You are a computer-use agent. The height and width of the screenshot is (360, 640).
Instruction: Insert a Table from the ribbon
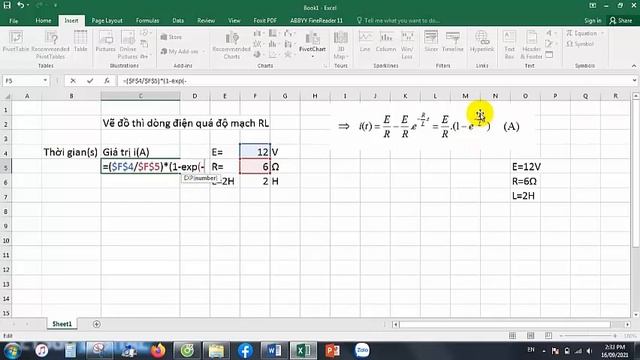click(x=80, y=42)
